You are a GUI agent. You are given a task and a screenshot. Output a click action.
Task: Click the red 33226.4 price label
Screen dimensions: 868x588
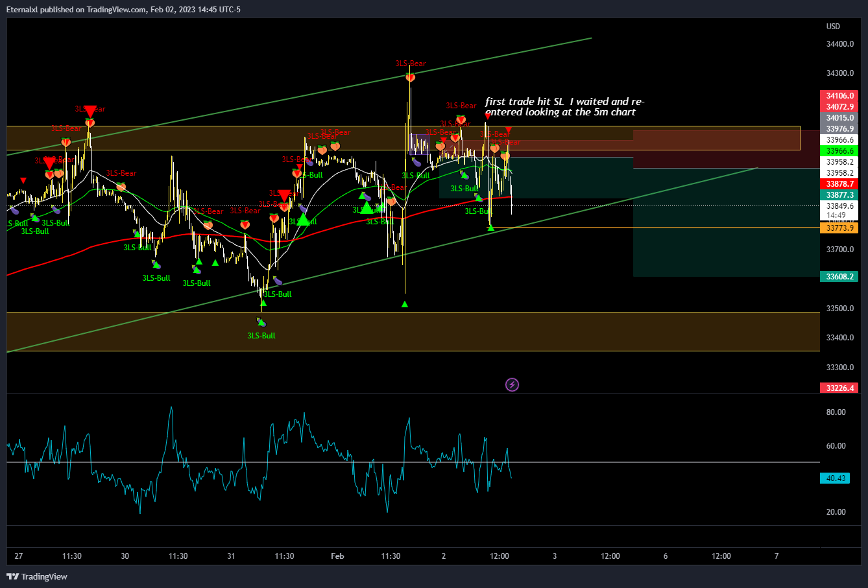click(839, 388)
